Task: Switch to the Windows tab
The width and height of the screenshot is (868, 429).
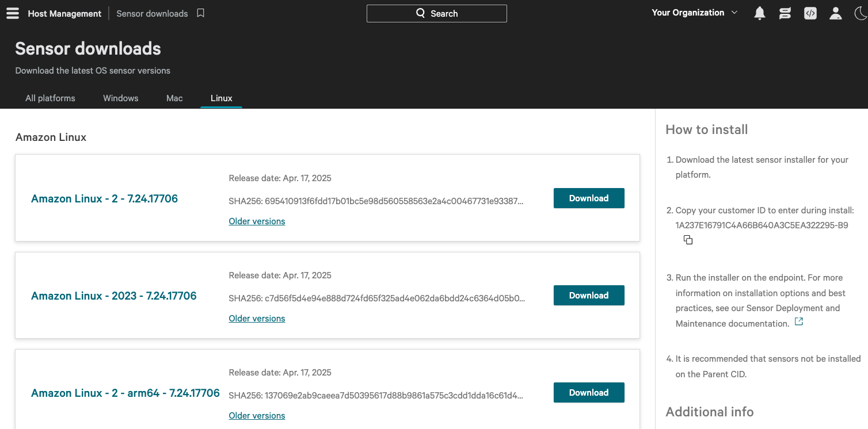Action: coord(120,98)
